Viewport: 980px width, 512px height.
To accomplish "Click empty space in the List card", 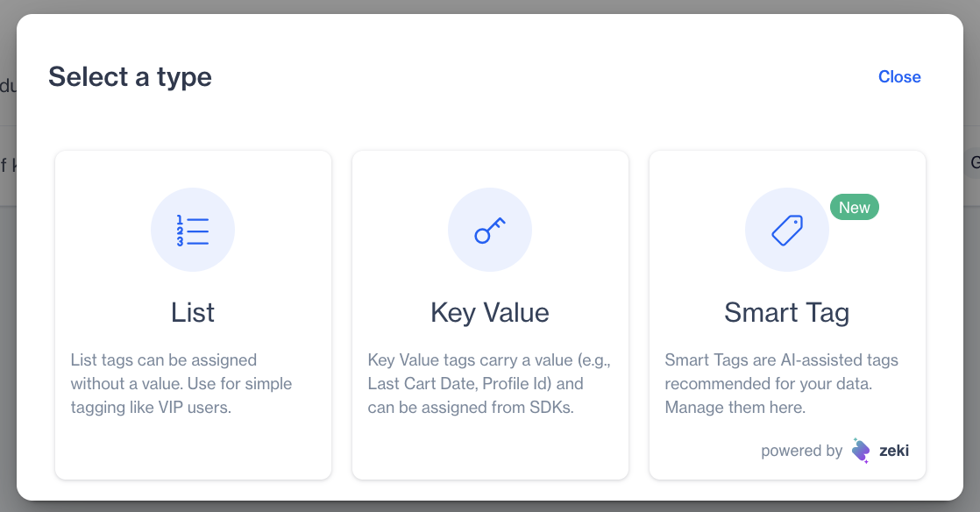I will [x=193, y=447].
